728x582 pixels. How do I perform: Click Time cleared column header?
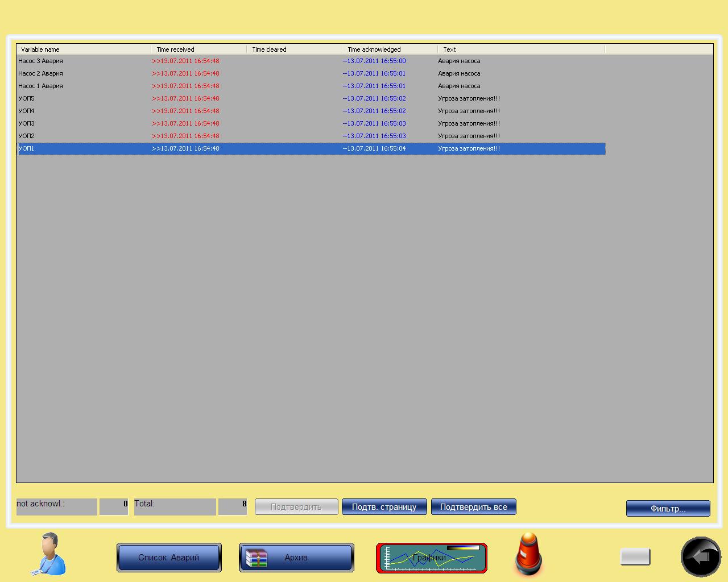[x=294, y=49]
